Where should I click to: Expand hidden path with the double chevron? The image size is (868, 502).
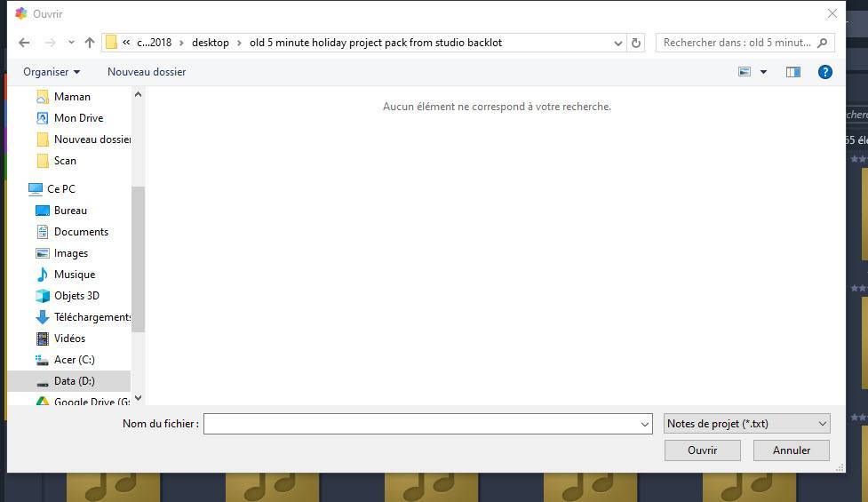(126, 43)
